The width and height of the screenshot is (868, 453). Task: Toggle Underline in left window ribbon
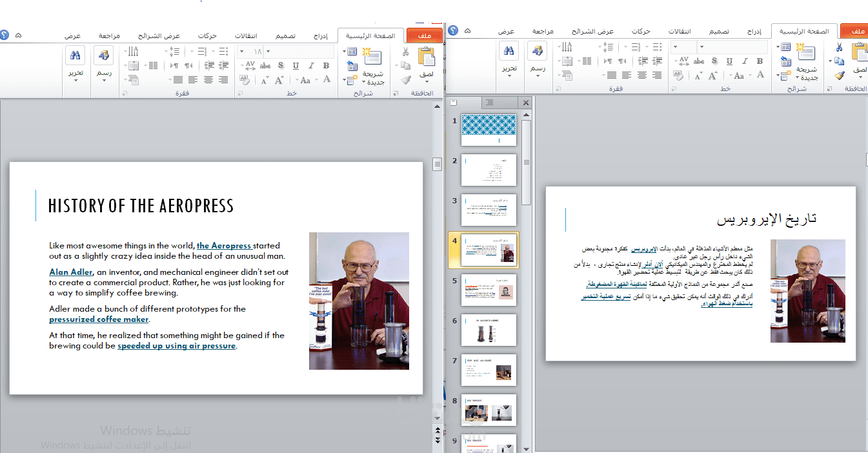point(296,65)
